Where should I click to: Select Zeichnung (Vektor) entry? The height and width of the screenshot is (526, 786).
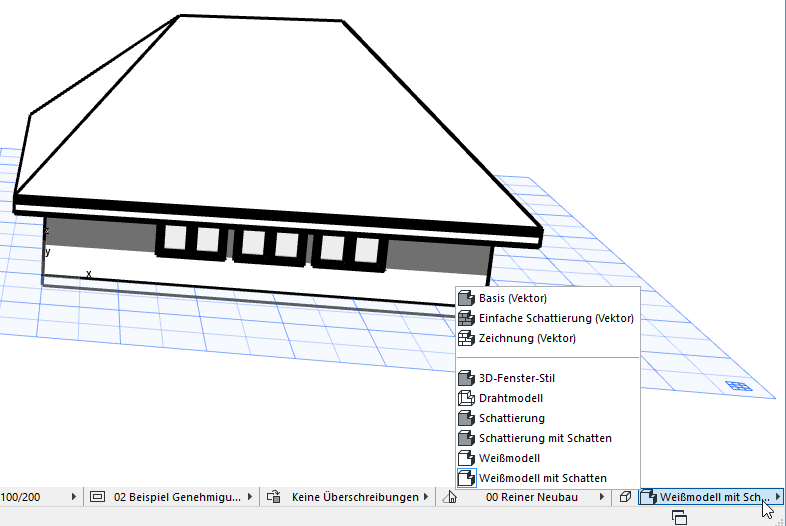tap(547, 338)
